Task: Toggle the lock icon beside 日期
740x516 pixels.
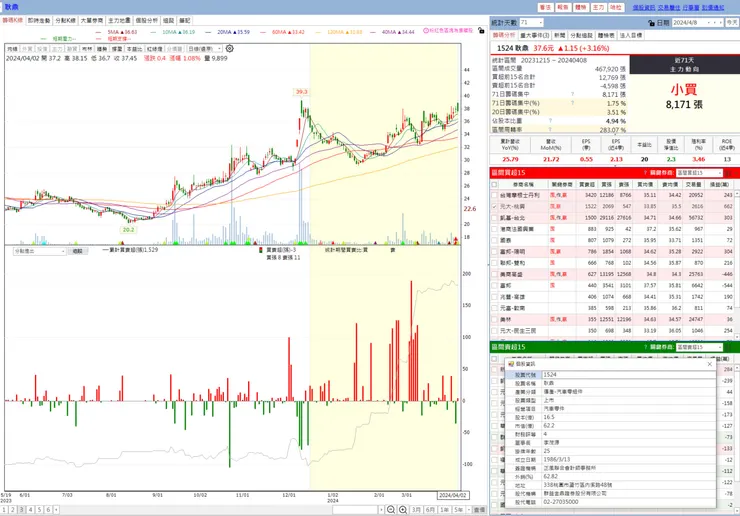Action: (x=652, y=23)
